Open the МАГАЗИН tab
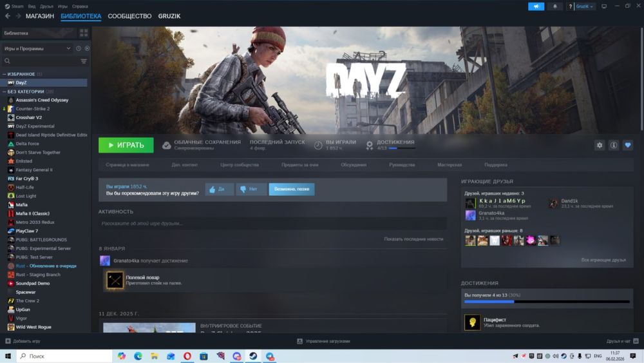The width and height of the screenshot is (644, 363). pos(40,16)
